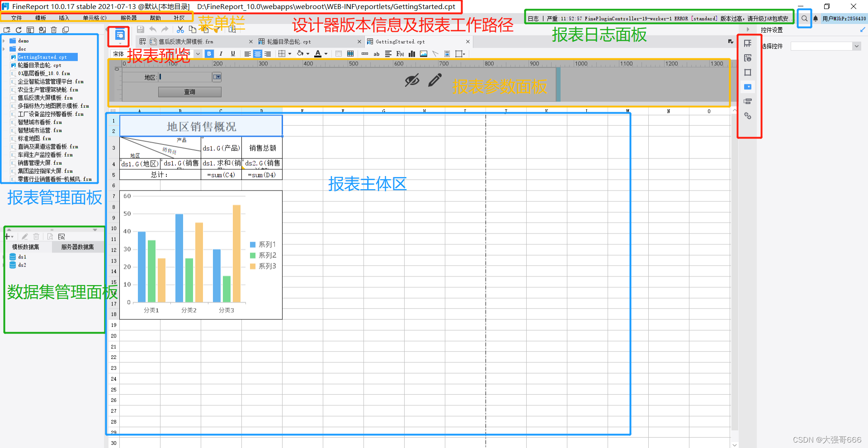Select the ds2 dataset
Screen dimensions: 868x448
22,265
